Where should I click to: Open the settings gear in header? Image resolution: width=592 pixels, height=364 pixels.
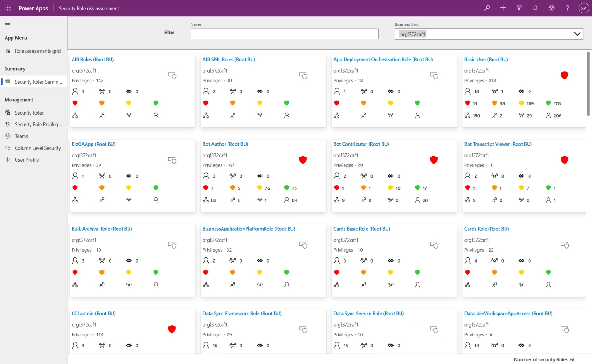point(552,8)
